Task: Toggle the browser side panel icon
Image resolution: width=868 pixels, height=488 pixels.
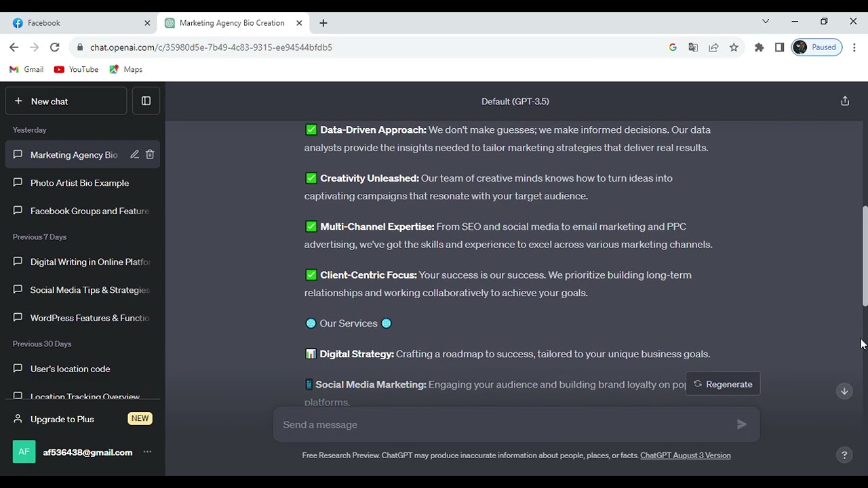Action: [x=780, y=47]
